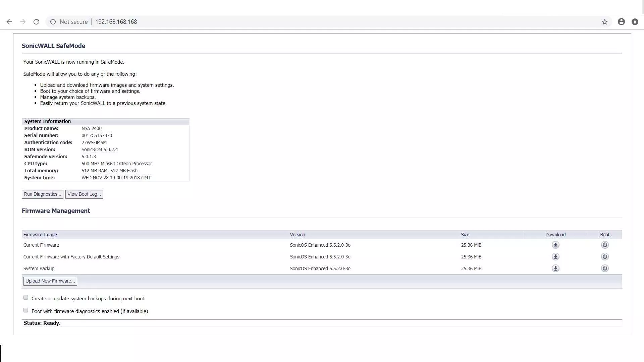Screen dimensions: 644x362
Task: Select size 25.36 MiB in Current Firmware row
Action: pyautogui.click(x=471, y=245)
